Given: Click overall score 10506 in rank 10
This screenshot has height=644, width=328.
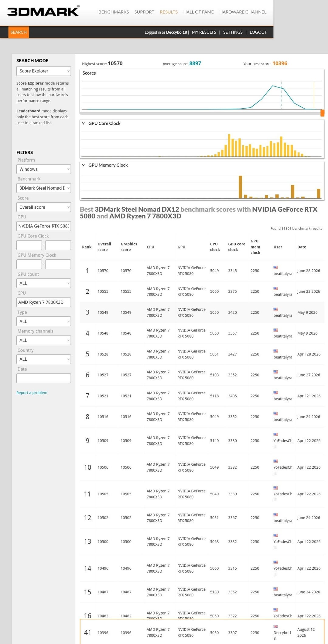Looking at the screenshot, I should click(103, 467).
